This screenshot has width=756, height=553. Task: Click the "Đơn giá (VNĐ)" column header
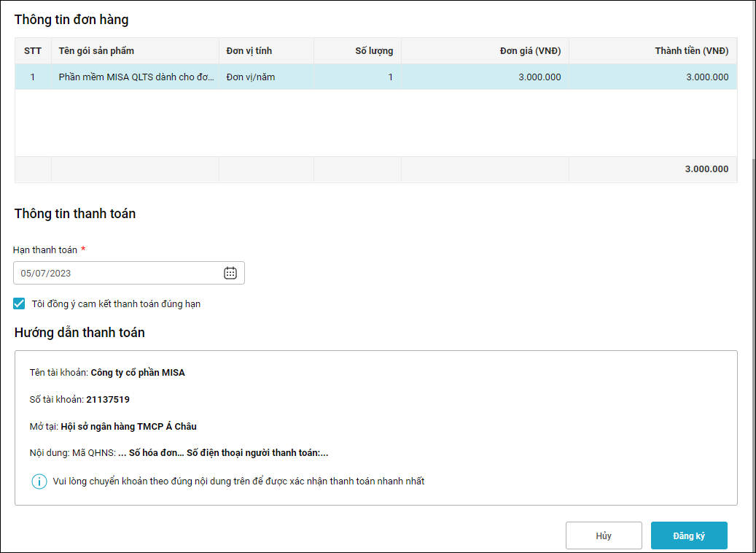530,51
